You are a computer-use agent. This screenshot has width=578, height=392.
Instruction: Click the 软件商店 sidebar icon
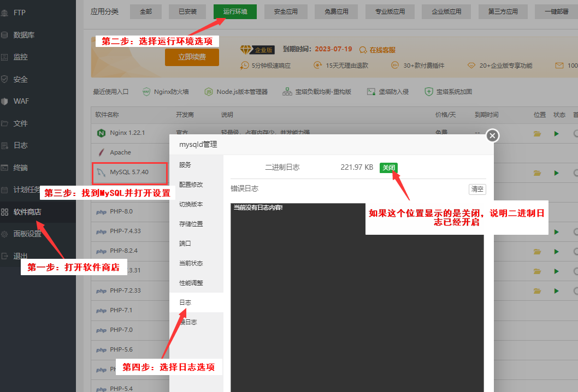4,212
